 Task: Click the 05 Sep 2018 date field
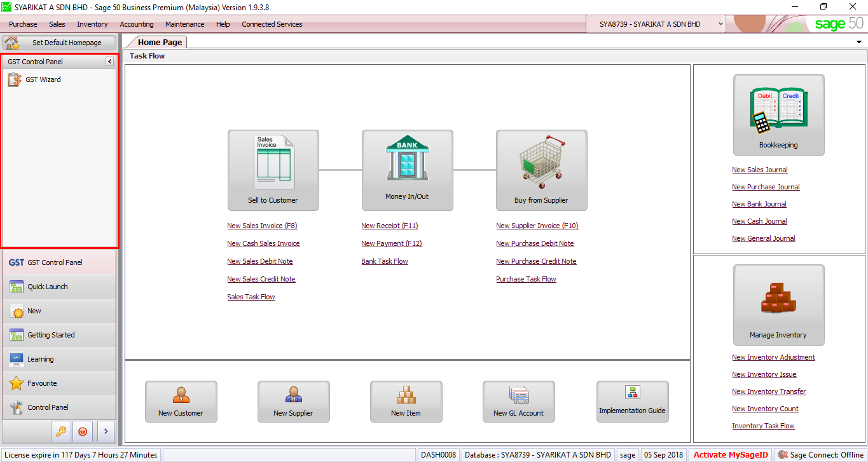[663, 455]
